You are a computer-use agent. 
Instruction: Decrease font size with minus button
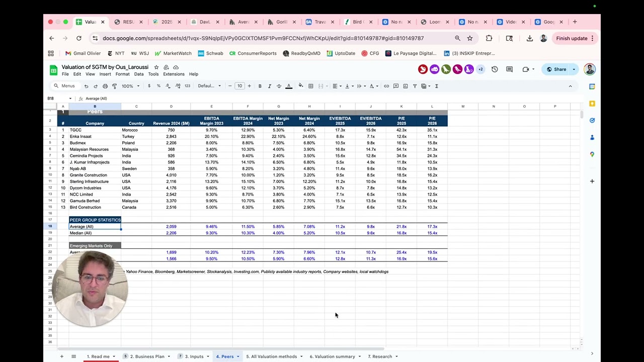(230, 86)
